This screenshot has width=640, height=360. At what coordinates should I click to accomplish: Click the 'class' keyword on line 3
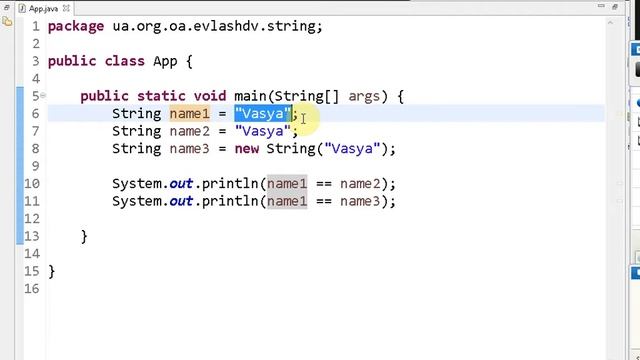pyautogui.click(x=124, y=61)
